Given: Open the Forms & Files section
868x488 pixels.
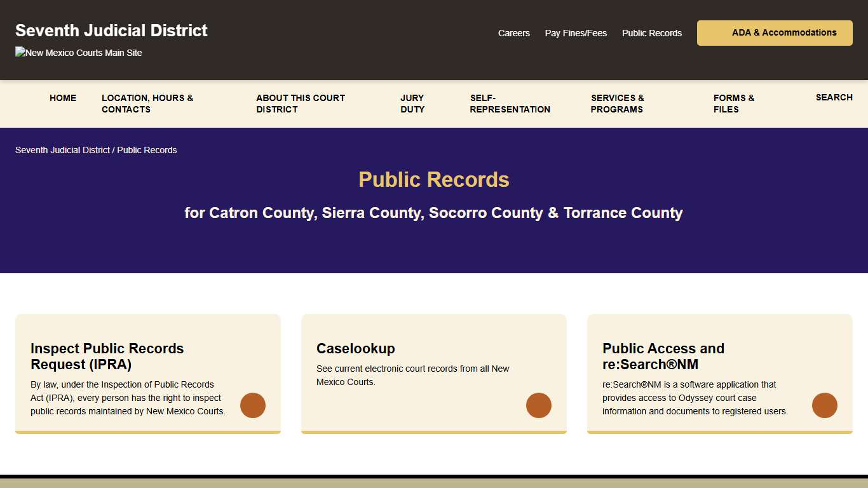Looking at the screenshot, I should 733,104.
